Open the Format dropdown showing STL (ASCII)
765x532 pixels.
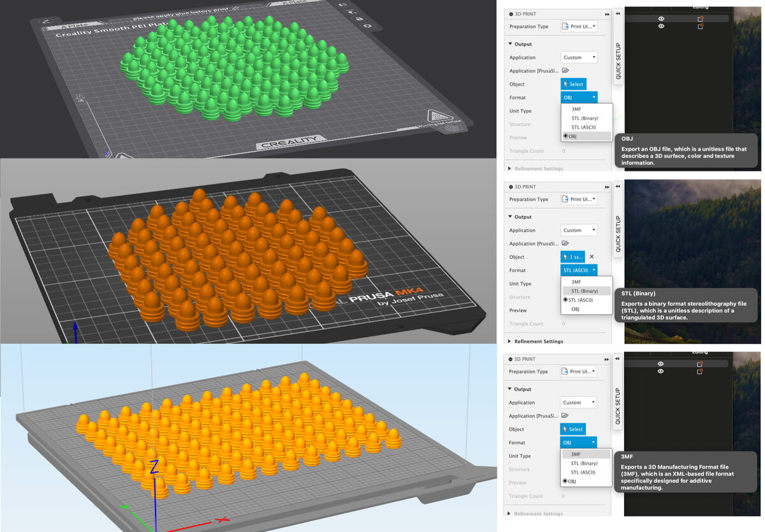point(579,270)
